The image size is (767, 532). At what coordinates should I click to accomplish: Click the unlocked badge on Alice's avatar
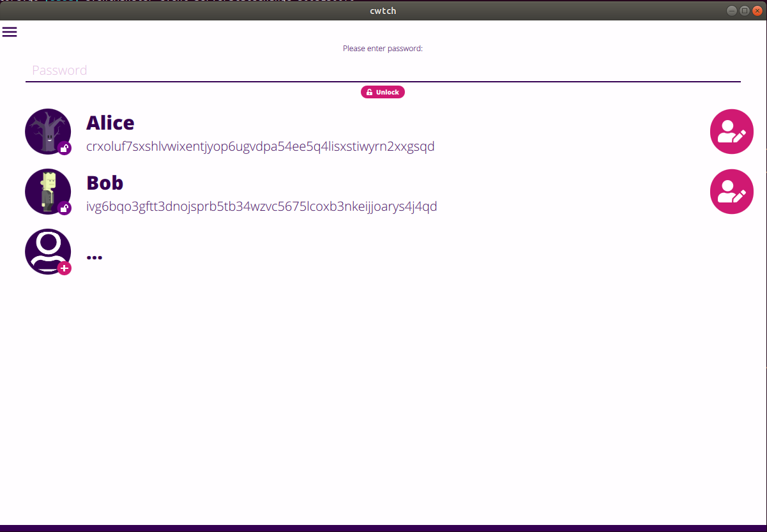65,149
